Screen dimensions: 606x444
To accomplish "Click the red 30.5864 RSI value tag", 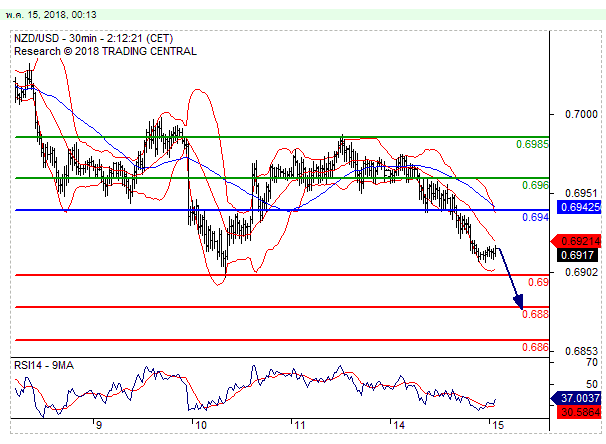I will 579,412.
